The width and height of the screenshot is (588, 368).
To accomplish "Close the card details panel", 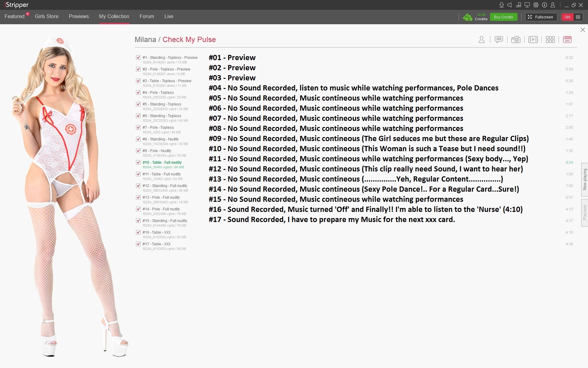I will pos(582,30).
